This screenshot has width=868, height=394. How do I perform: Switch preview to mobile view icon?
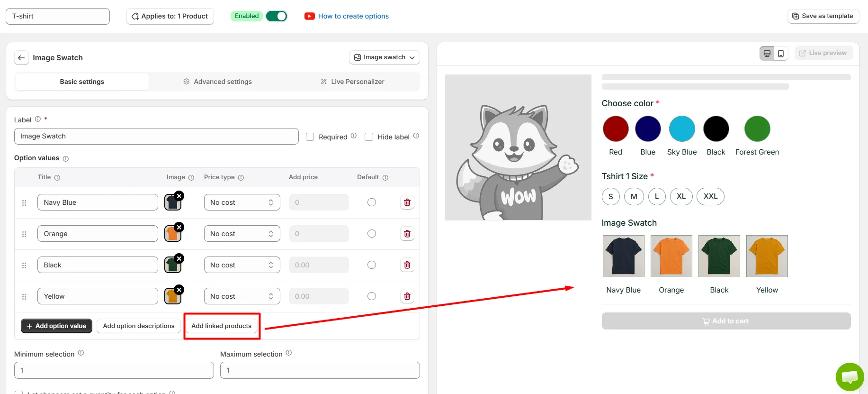click(781, 53)
